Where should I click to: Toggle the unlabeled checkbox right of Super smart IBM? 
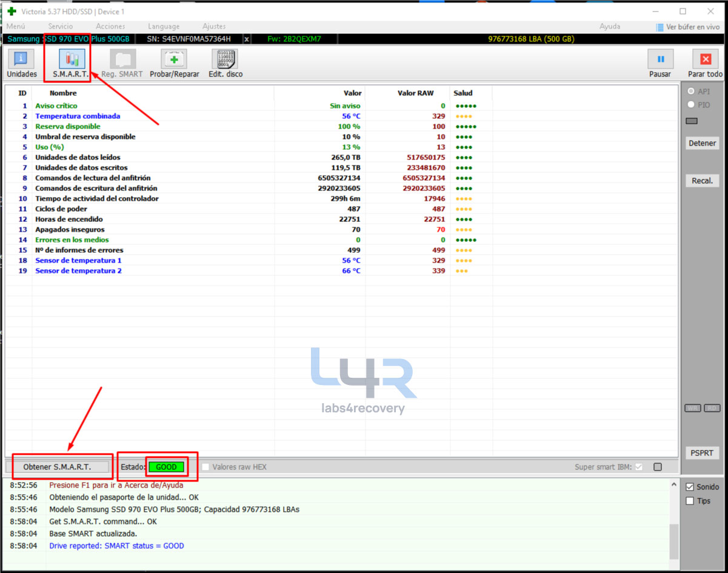(x=658, y=467)
